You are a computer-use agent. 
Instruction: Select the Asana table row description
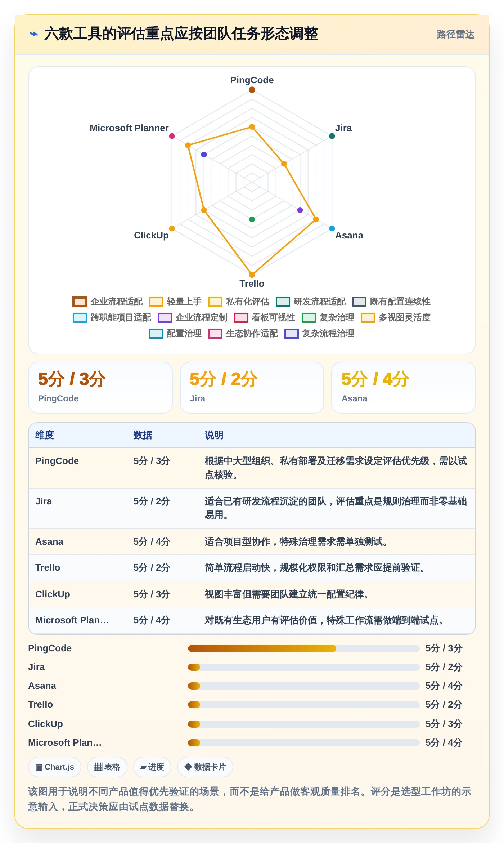pyautogui.click(x=296, y=541)
